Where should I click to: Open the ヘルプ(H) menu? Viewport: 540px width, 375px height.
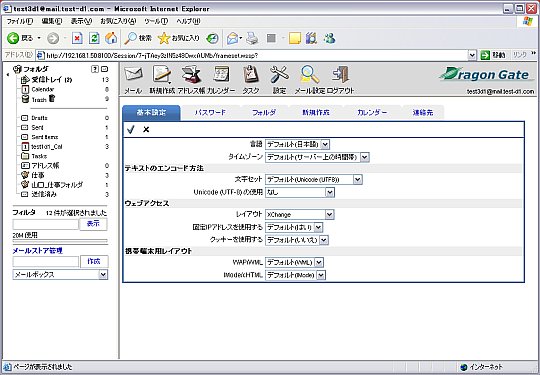pos(188,21)
